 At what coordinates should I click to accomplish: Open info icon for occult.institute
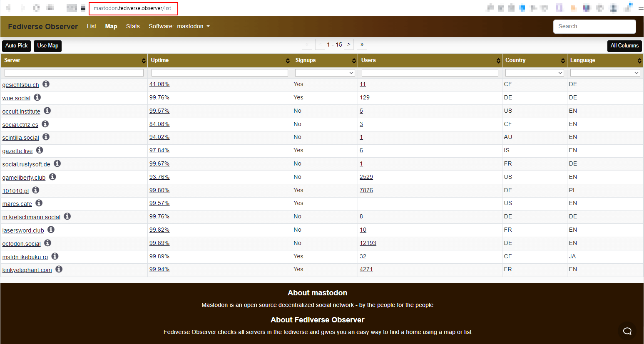click(x=47, y=111)
